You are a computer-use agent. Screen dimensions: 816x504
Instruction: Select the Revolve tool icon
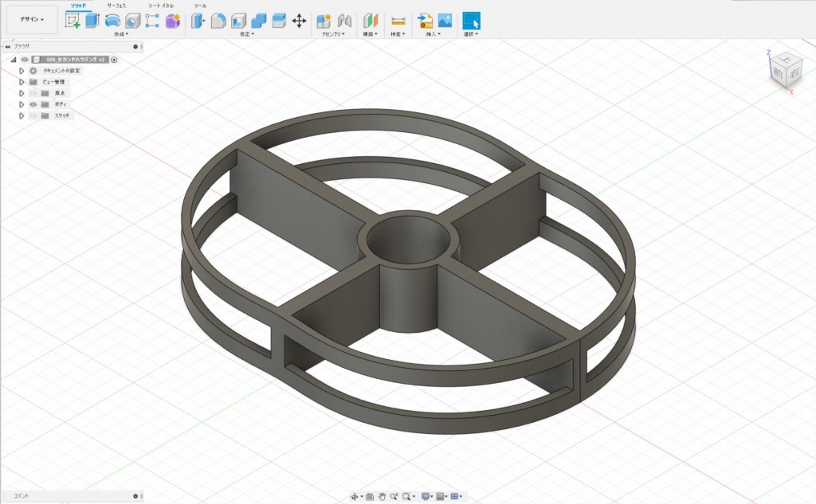point(112,21)
